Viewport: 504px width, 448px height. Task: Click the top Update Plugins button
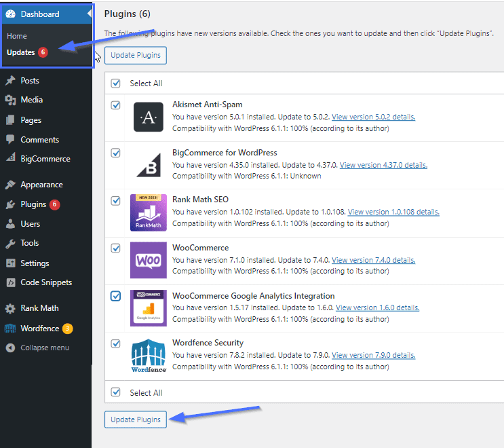click(x=135, y=55)
